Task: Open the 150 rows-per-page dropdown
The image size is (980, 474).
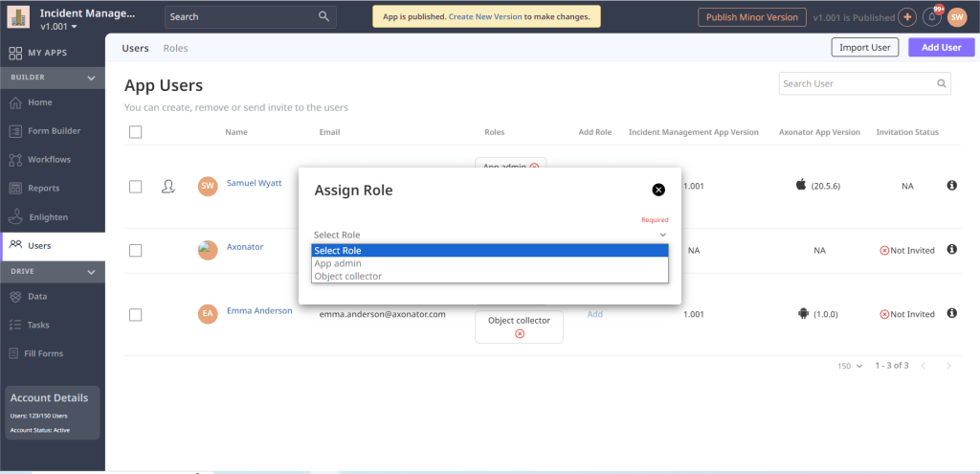Action: pyautogui.click(x=850, y=366)
